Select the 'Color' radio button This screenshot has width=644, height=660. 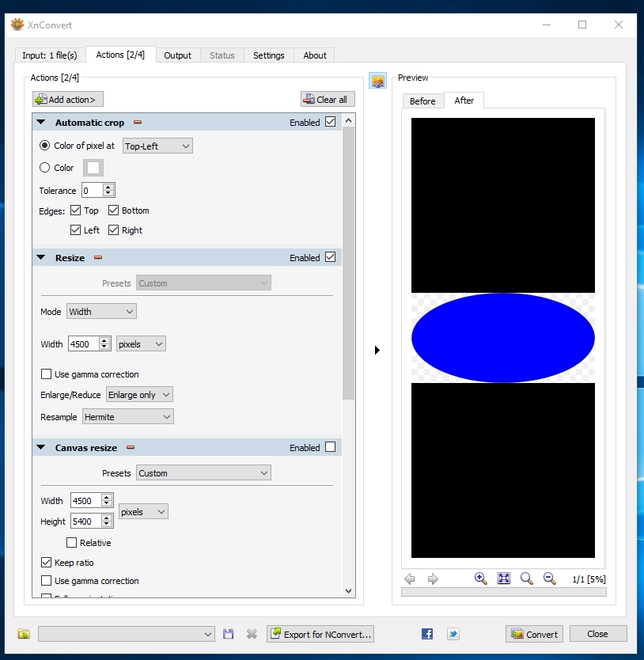tap(44, 168)
